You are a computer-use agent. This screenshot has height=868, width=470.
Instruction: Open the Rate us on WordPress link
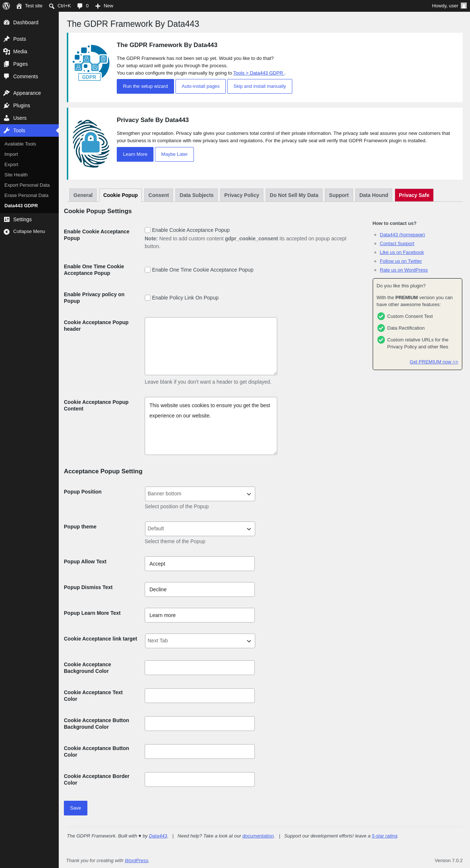[404, 270]
